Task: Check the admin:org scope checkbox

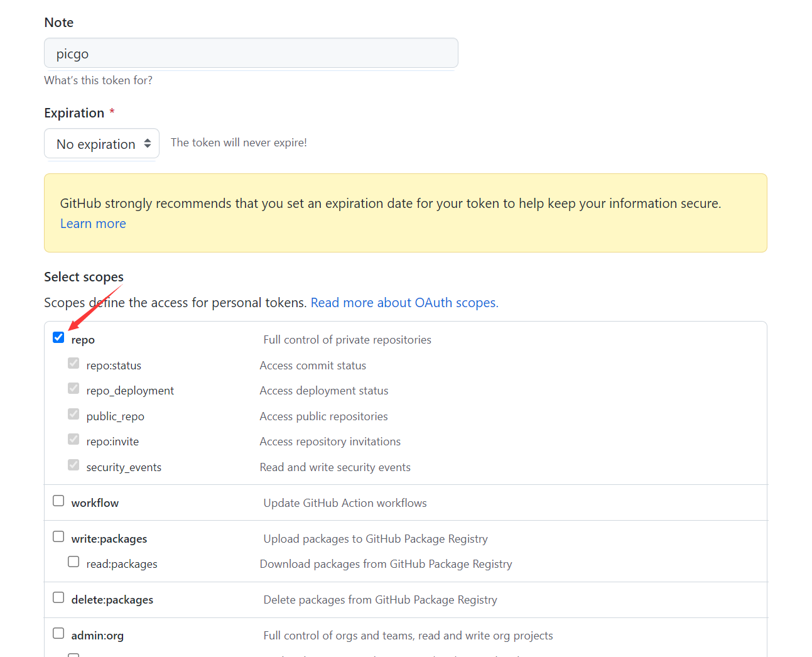Action: coord(58,634)
